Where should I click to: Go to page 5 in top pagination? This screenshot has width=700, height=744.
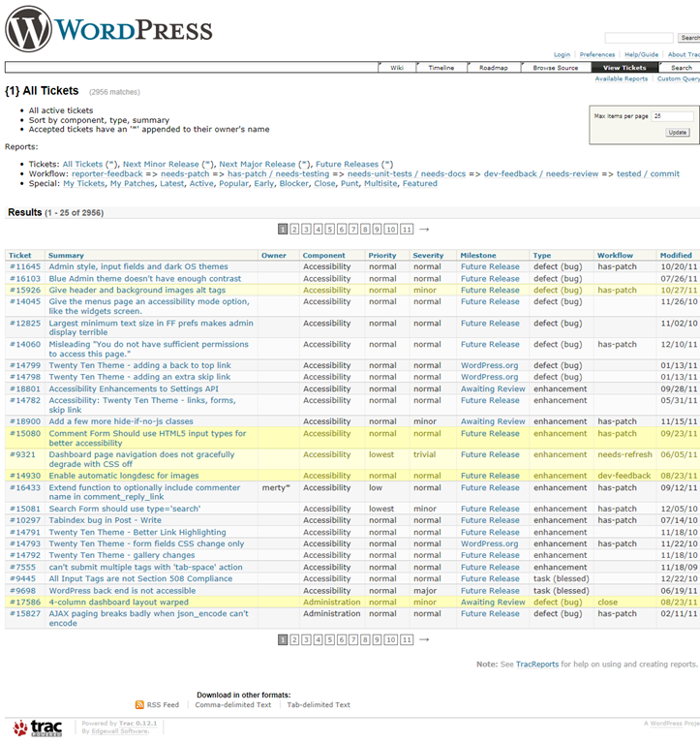329,230
